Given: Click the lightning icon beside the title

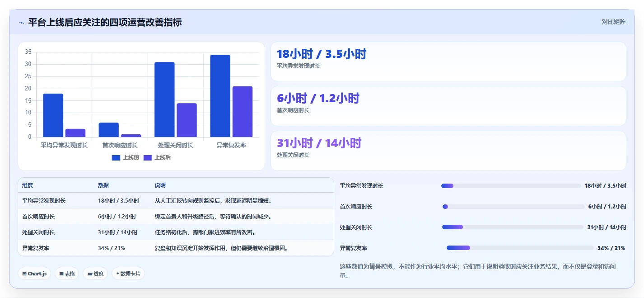Looking at the screenshot, I should tap(21, 23).
